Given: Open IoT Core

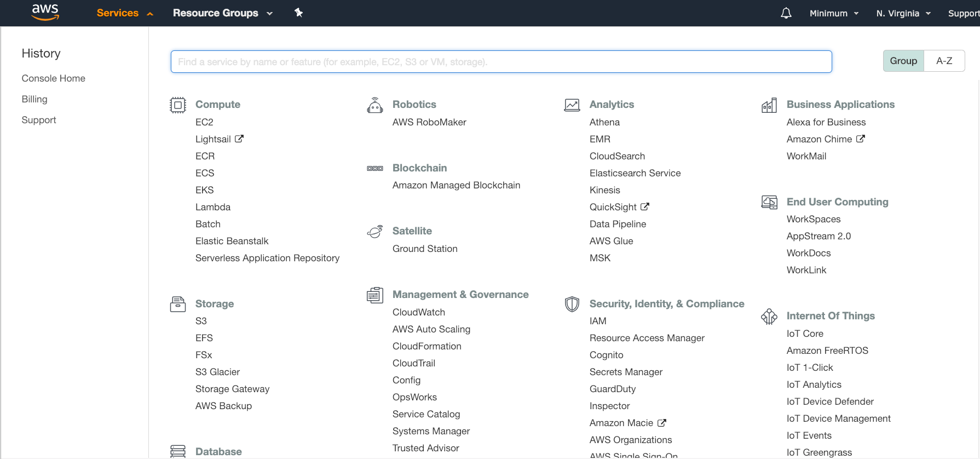Looking at the screenshot, I should pos(805,334).
